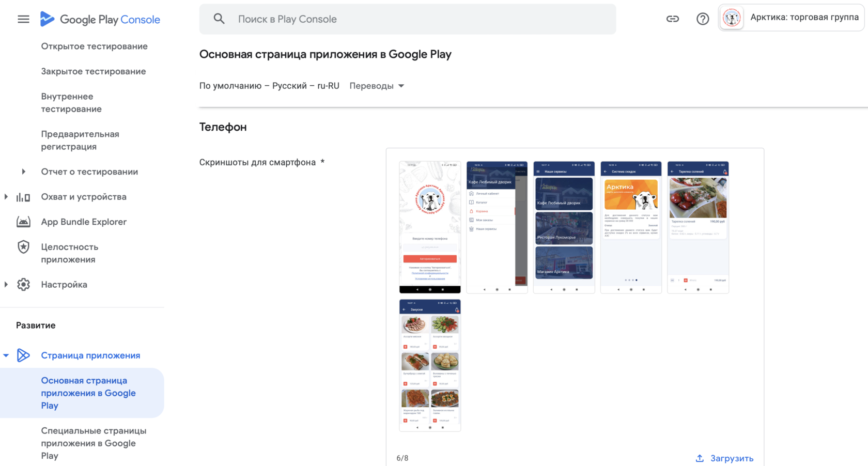
Task: Click the По умолчанию – Русский – ru-RU text
Action: (x=269, y=86)
